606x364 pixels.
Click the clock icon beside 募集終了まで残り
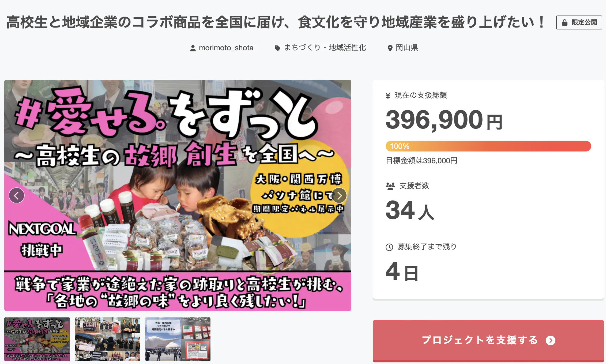click(x=389, y=247)
